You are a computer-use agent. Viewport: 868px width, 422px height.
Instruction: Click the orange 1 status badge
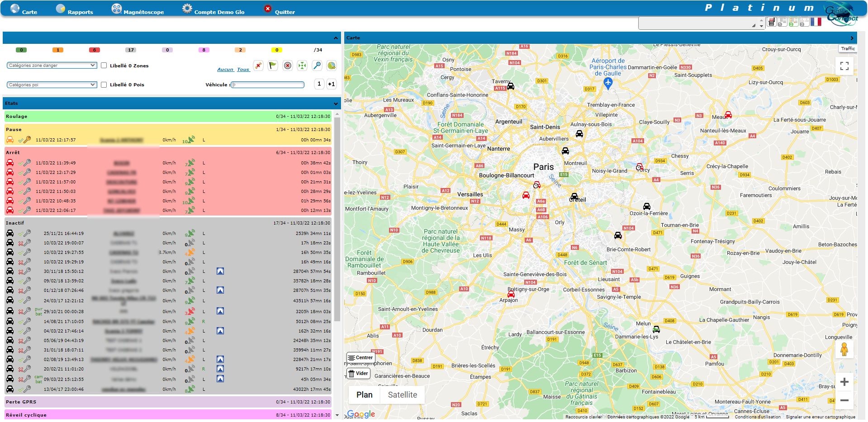point(58,50)
